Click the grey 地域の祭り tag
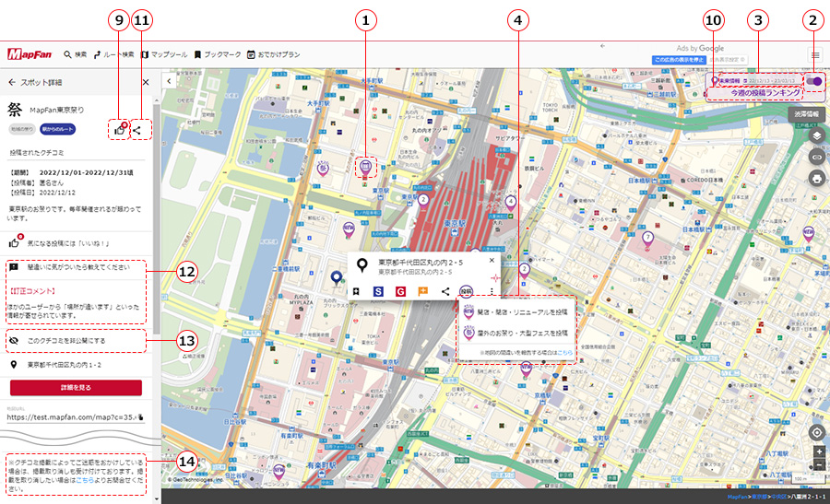The image size is (830, 504). click(22, 129)
